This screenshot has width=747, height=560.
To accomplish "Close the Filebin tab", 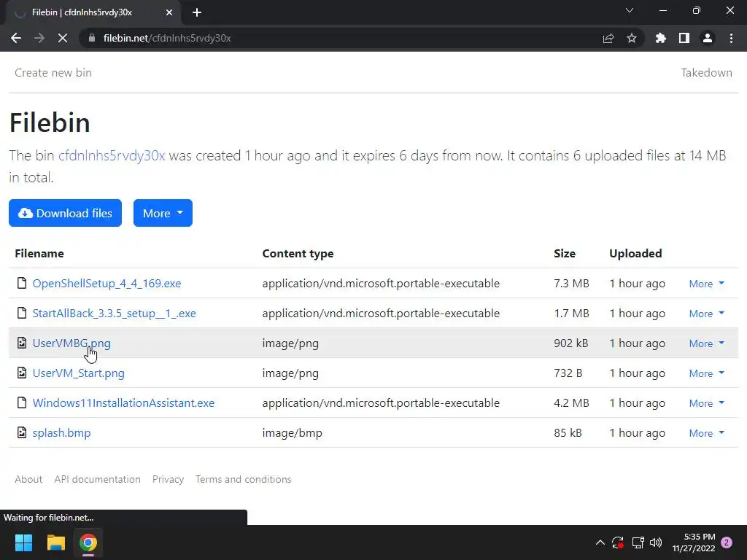I will pyautogui.click(x=169, y=12).
